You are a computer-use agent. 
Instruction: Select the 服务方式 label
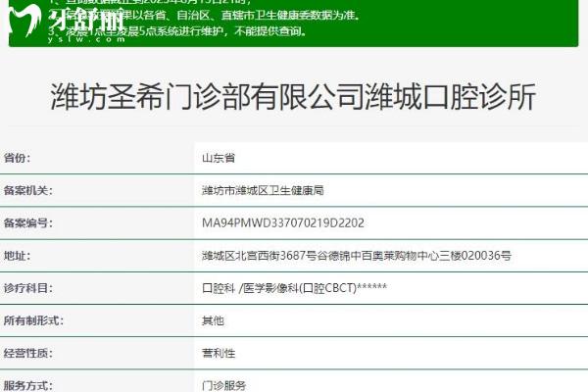pyautogui.click(x=27, y=385)
